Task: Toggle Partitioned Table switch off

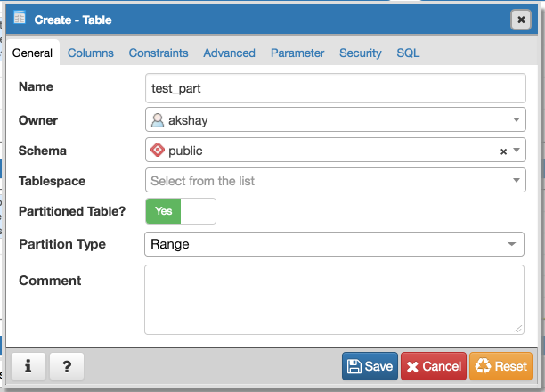Action: pyautogui.click(x=180, y=211)
